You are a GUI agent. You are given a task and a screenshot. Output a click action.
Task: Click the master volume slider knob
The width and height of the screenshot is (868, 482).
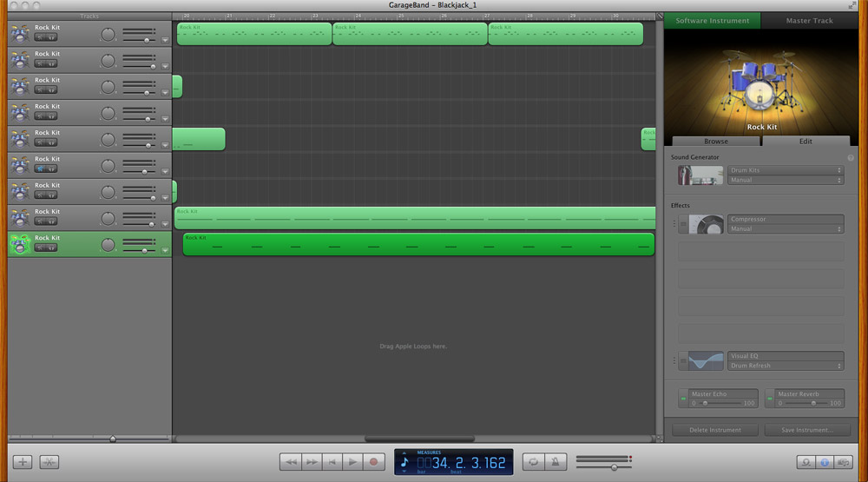click(614, 467)
